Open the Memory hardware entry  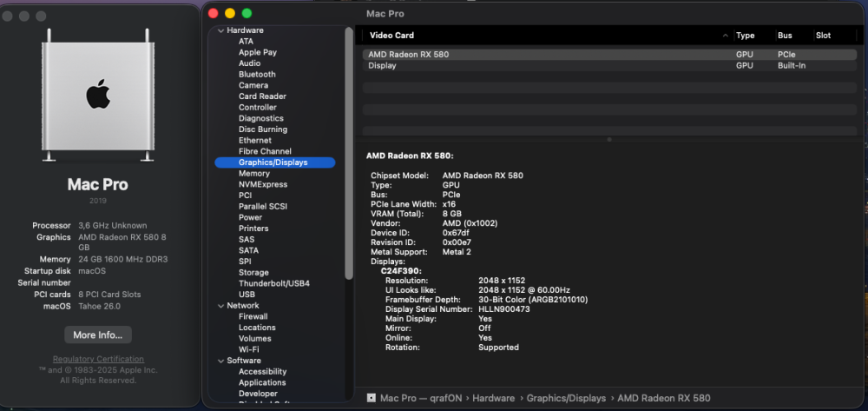pos(254,174)
